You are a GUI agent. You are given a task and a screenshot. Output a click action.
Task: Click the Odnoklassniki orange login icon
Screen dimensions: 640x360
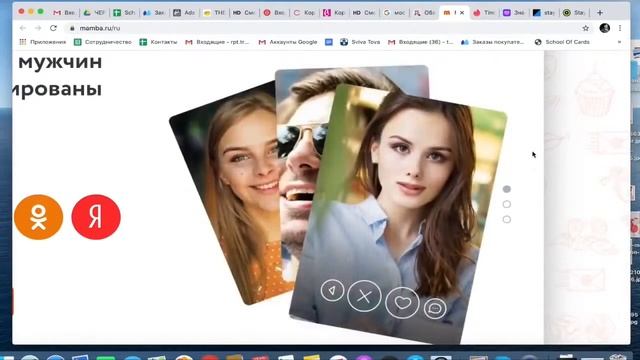tap(38, 217)
